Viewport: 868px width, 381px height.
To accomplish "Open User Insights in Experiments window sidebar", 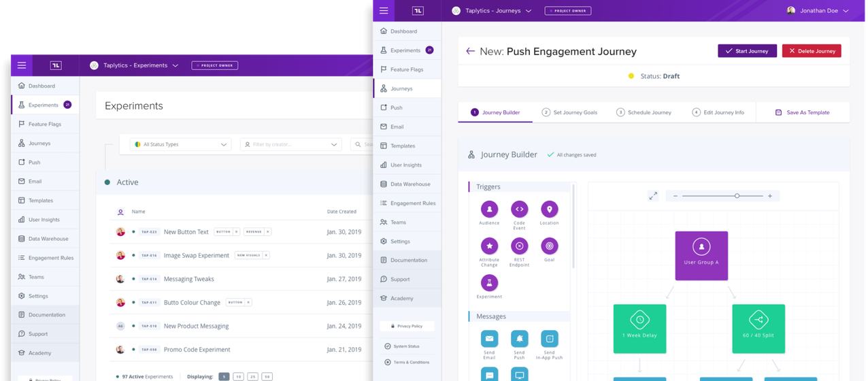I will pos(45,220).
